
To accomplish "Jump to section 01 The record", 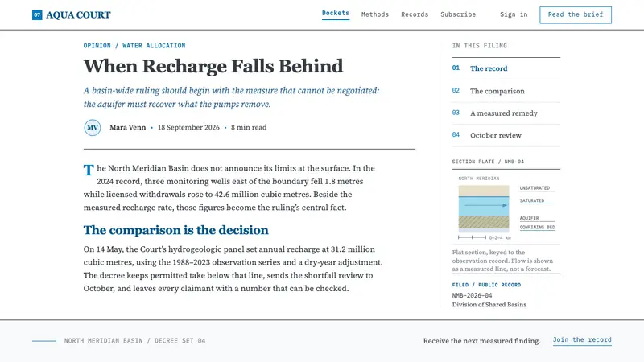I will (x=506, y=68).
